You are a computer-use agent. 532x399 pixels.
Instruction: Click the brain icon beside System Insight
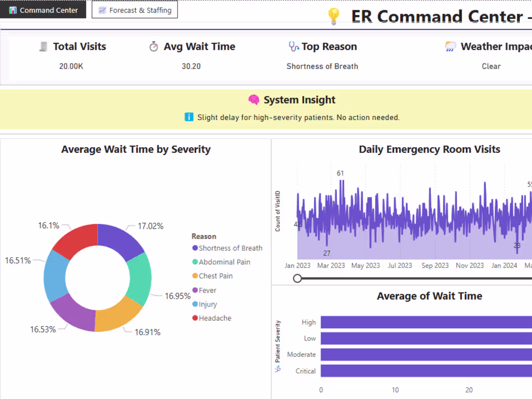253,100
